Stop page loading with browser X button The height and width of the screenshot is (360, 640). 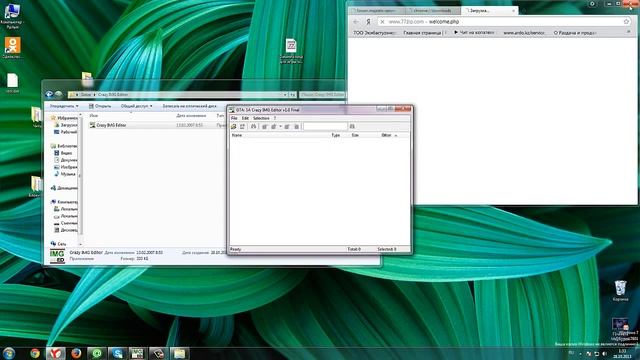[x=382, y=22]
